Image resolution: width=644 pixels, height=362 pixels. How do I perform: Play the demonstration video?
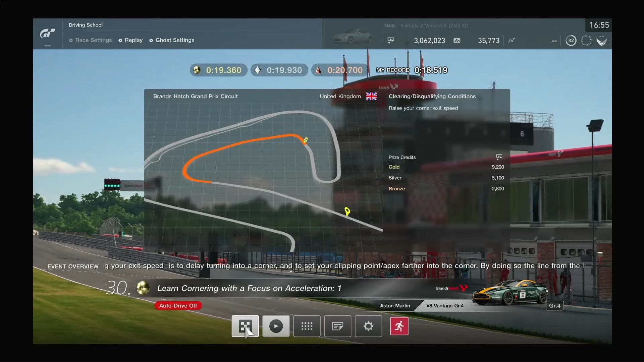pos(276,326)
